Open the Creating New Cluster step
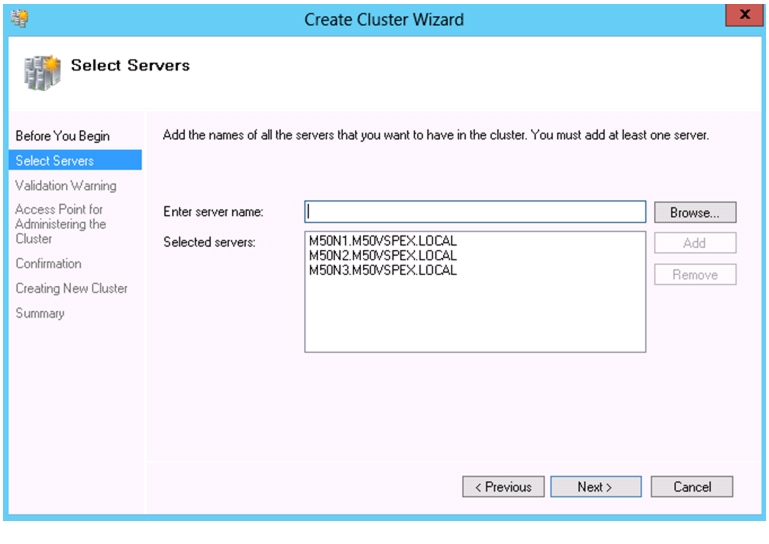Image resolution: width=769 pixels, height=544 pixels. pos(71,288)
